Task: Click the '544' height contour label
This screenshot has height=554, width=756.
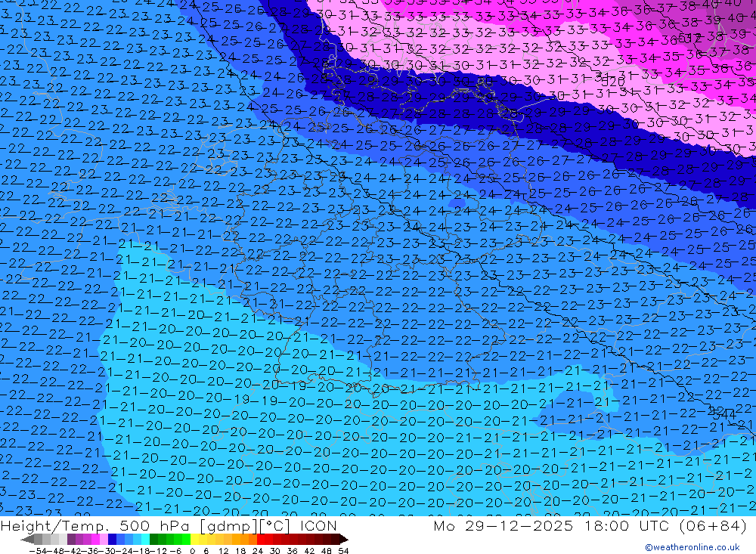Action: pyautogui.click(x=724, y=413)
